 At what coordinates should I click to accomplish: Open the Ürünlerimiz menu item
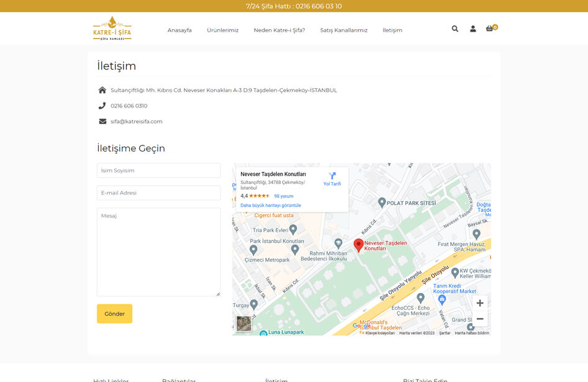pos(222,30)
